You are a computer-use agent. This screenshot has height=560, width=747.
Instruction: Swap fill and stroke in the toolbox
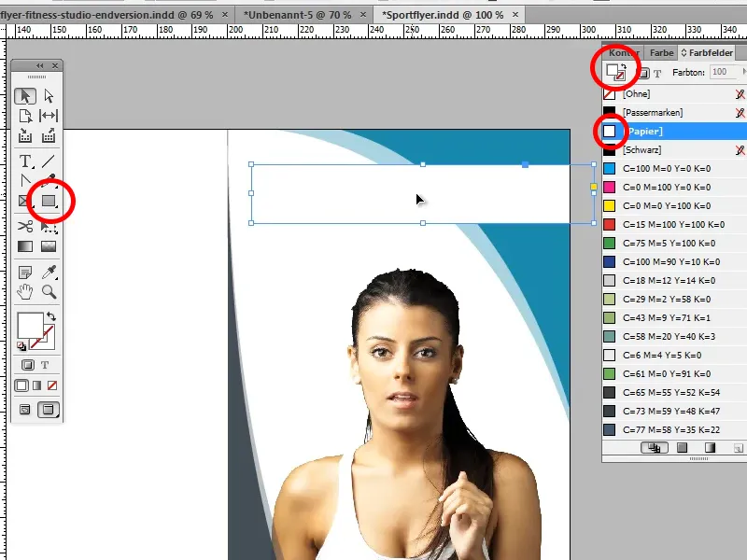click(51, 316)
